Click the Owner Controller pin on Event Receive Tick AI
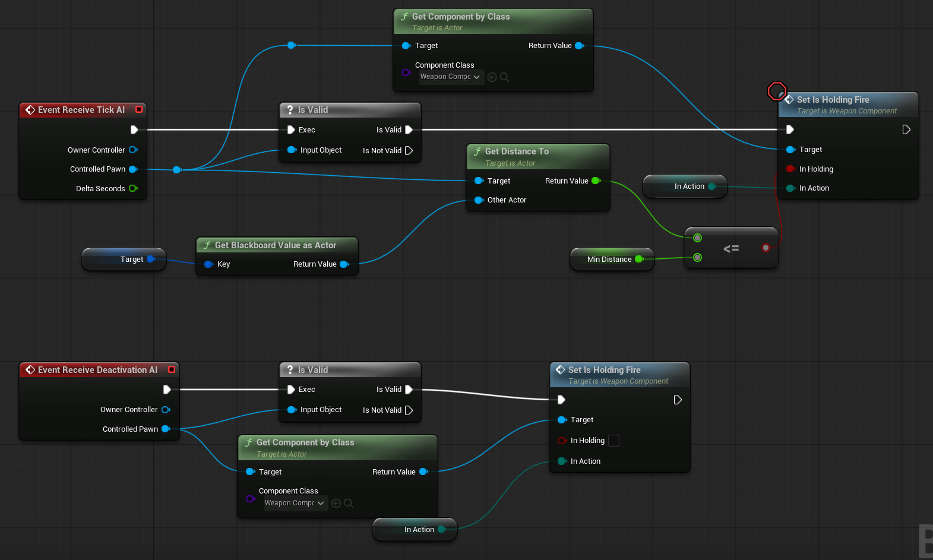Screen dimensions: 933x560 tap(133, 150)
